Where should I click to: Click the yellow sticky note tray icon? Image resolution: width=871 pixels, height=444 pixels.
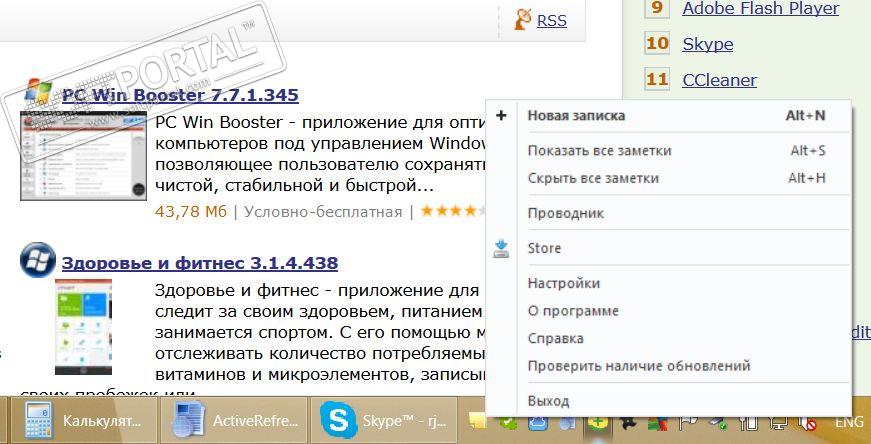click(477, 422)
